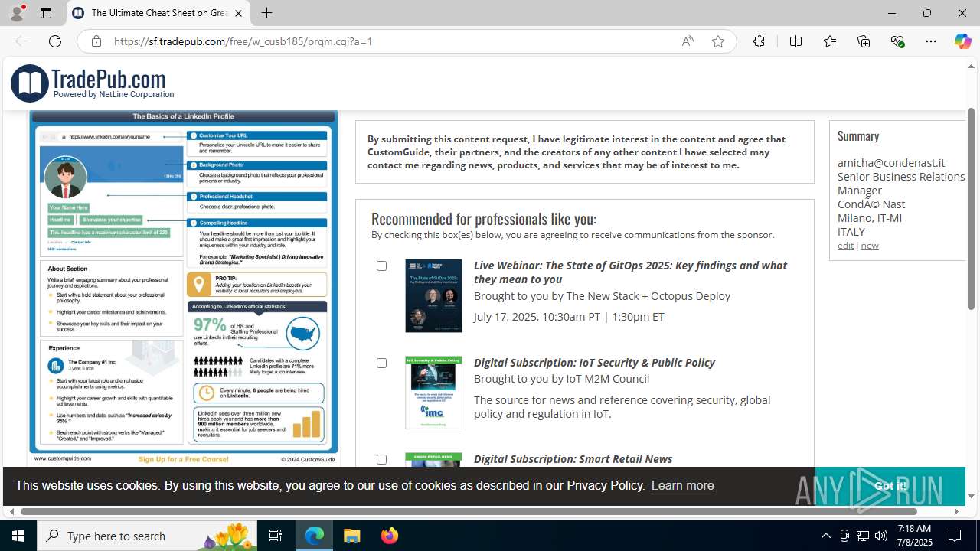
Task: Open a new browser tab
Action: pos(266,13)
